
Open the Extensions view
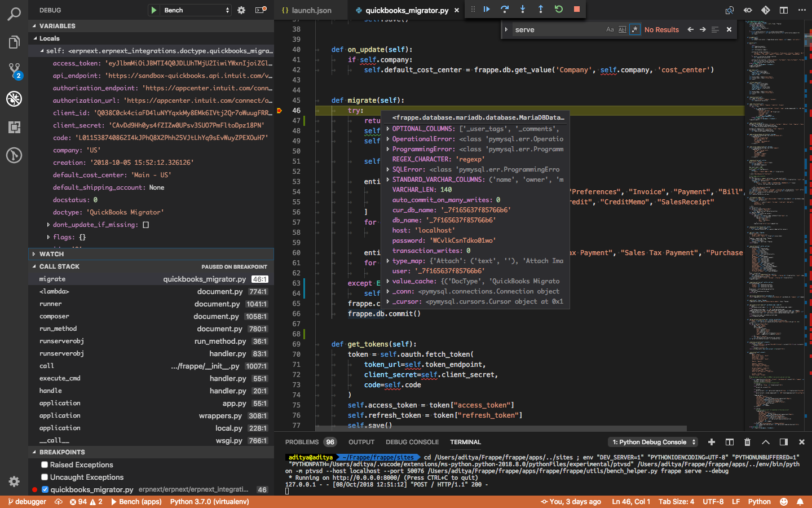point(14,127)
